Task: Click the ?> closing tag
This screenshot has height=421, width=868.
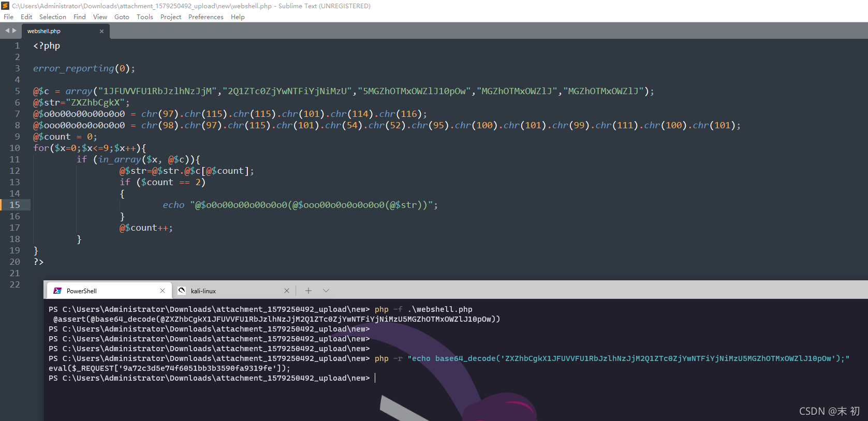Action: point(38,262)
